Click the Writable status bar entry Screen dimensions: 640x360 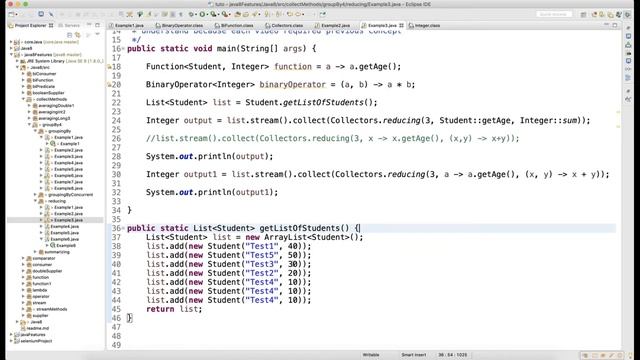click(371, 355)
